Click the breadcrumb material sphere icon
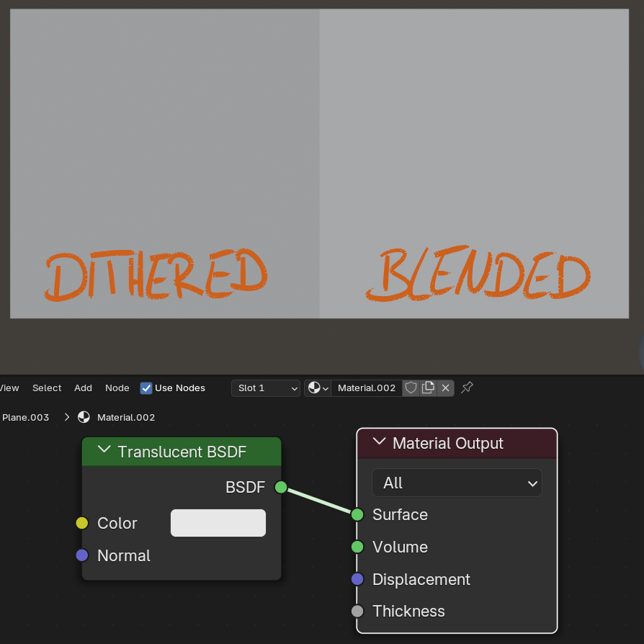Screen dimensions: 644x644 84,417
